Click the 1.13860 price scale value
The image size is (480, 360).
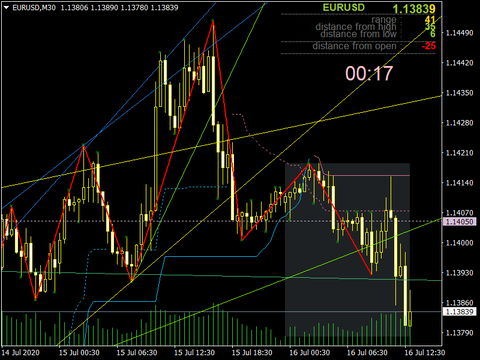459,303
